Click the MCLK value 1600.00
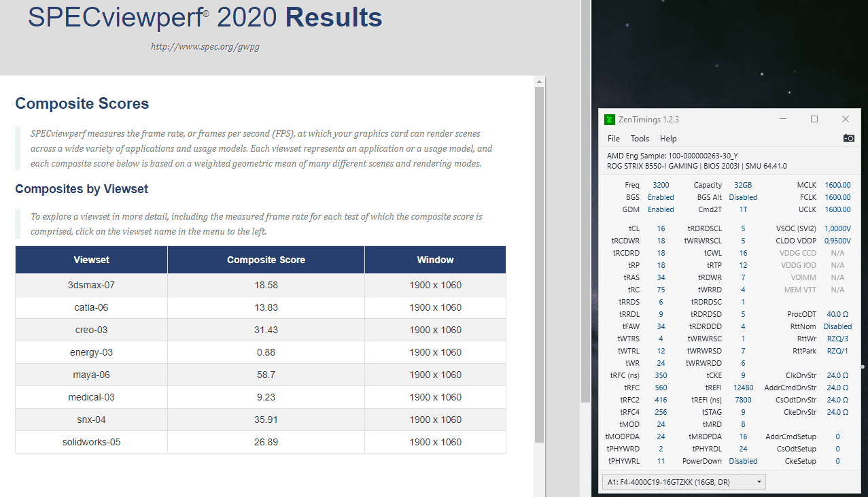The image size is (868, 497). point(837,185)
